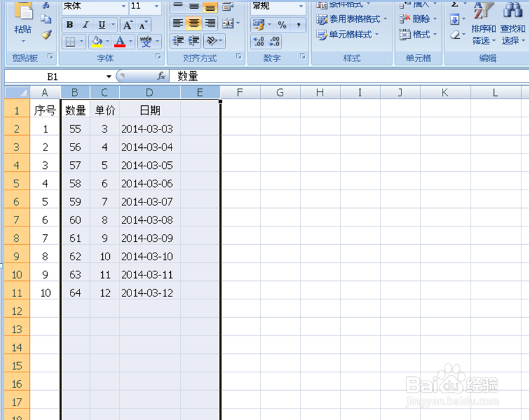Click the Decrease Indent icon
Viewport: 529px width, 420px height.
coord(178,41)
